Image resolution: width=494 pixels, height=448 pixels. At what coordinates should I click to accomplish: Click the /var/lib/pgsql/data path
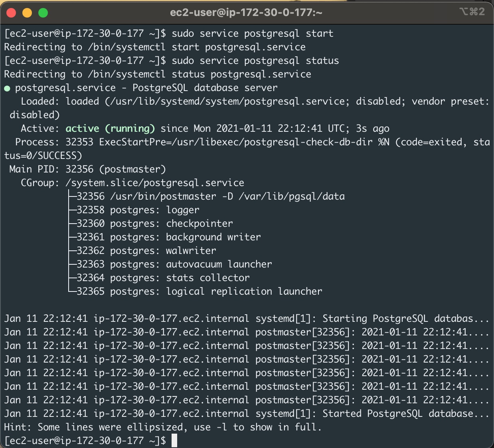coord(291,196)
